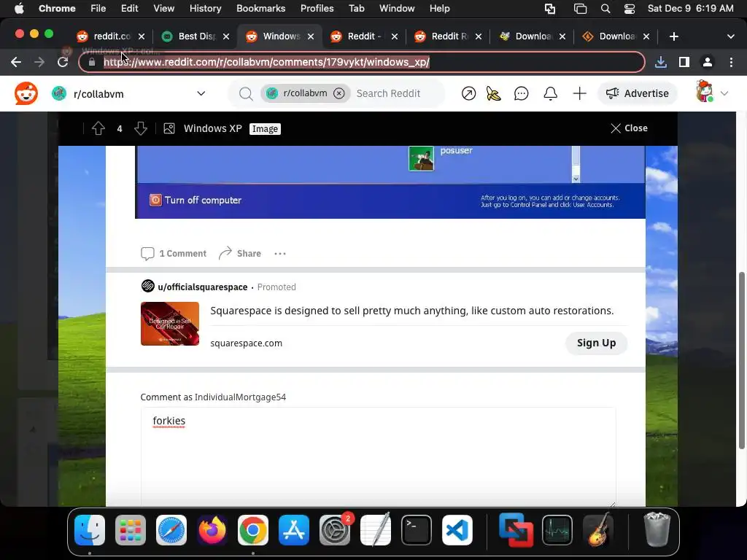Open Chrome three-dot menu
The image size is (747, 560).
click(x=731, y=62)
